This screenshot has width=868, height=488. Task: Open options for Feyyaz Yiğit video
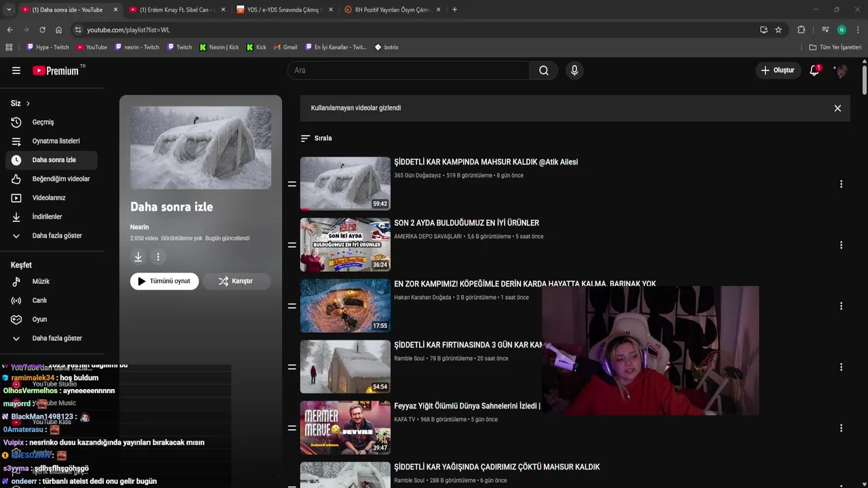pos(841,428)
